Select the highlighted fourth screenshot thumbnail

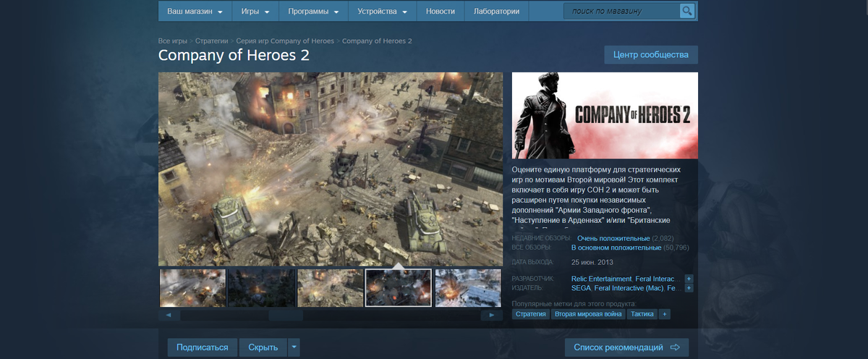coord(399,288)
